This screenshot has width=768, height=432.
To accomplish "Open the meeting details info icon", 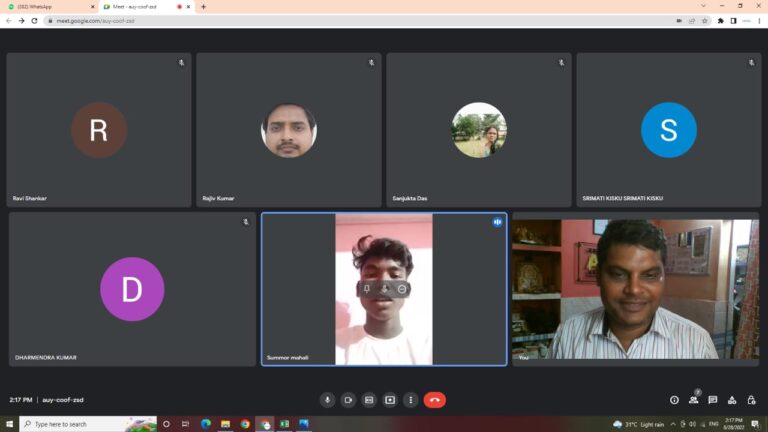I will (674, 400).
